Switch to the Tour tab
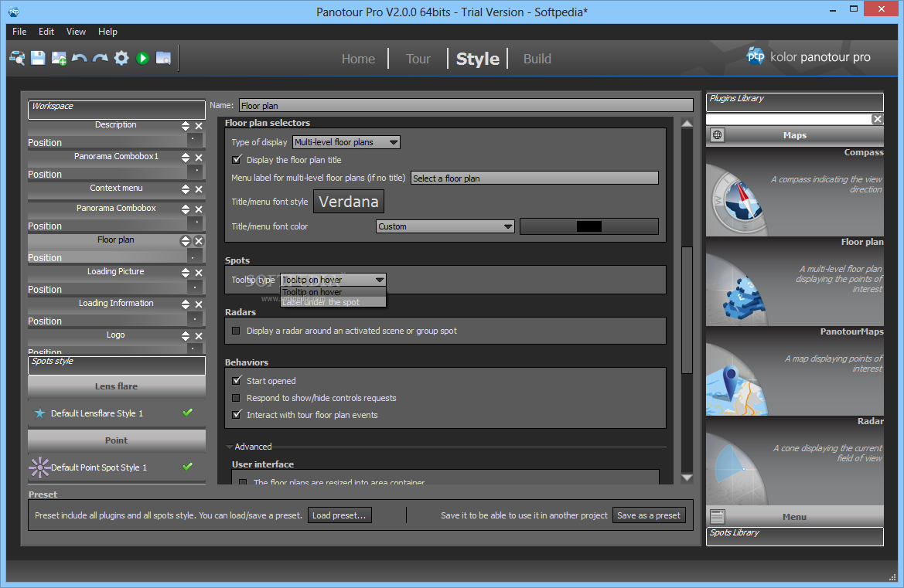The width and height of the screenshot is (904, 588). coord(418,59)
